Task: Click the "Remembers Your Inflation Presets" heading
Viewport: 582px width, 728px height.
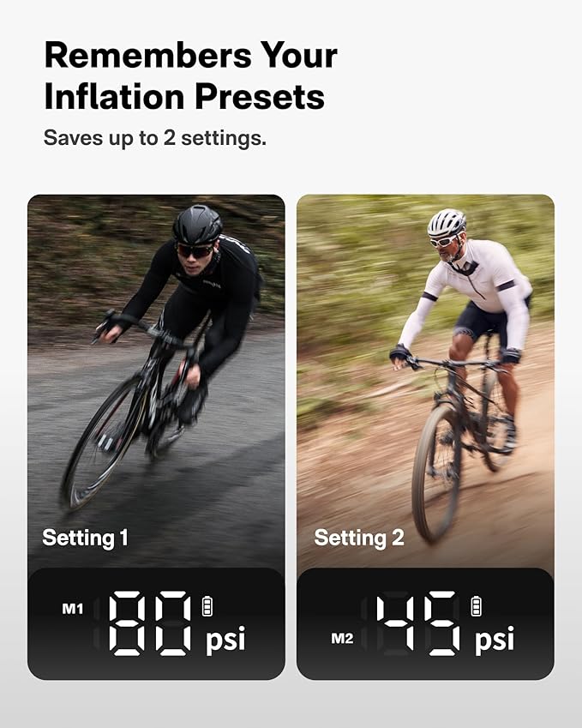Action: (x=190, y=75)
